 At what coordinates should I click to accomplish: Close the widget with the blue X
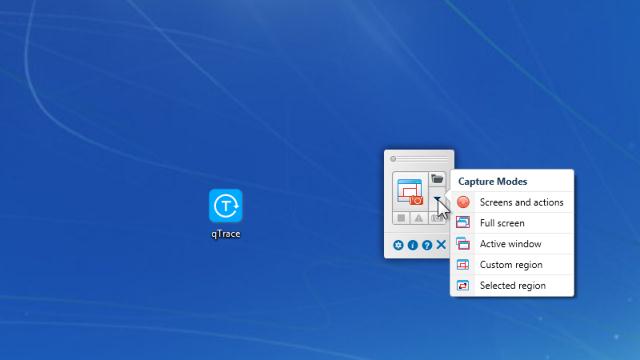pos(441,244)
